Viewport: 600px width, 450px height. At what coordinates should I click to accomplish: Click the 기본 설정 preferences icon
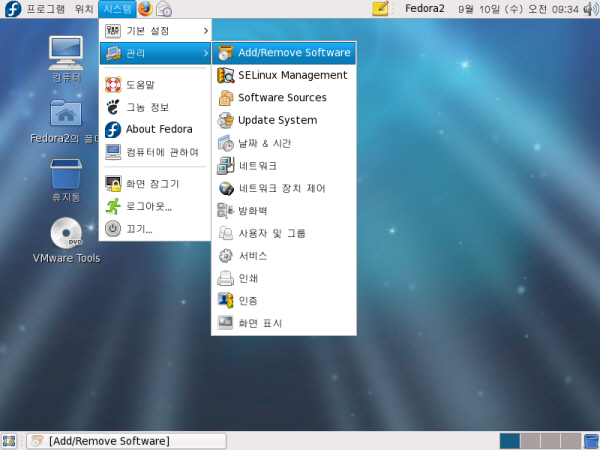(113, 31)
